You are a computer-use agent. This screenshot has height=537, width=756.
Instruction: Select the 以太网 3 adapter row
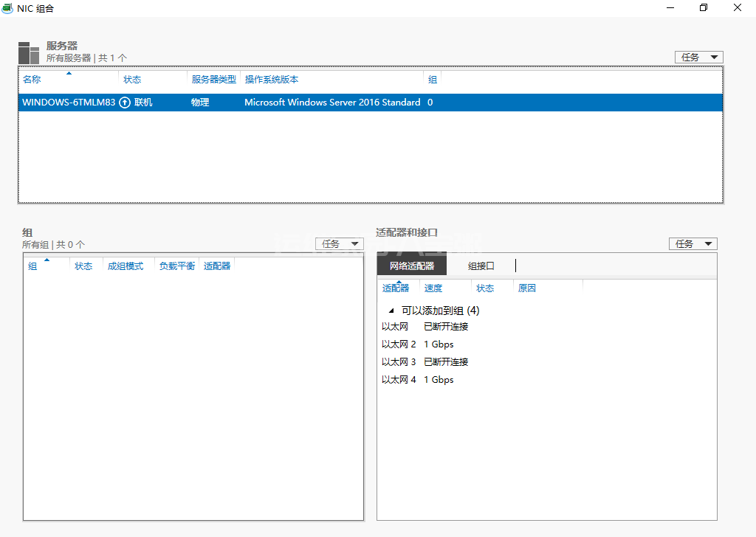399,362
